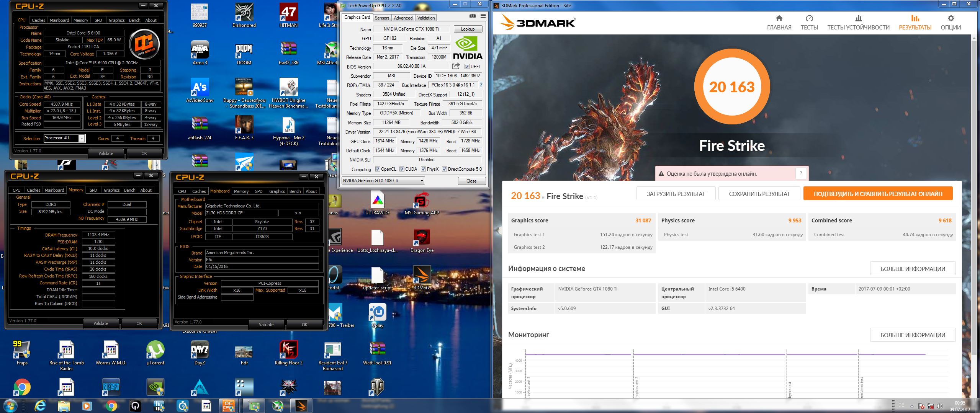Open the F.E.A.R. 3 desktop shortcut
980x413 pixels.
pyautogui.click(x=244, y=128)
